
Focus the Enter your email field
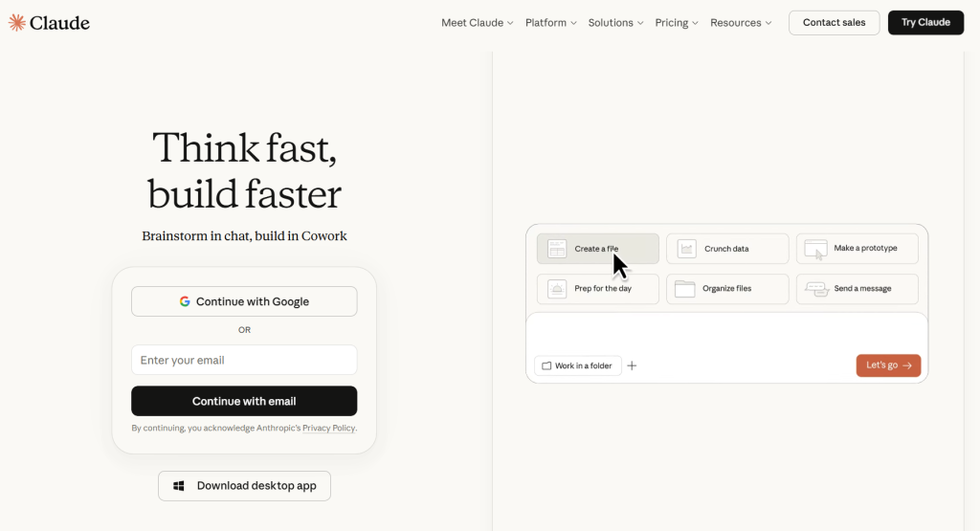[x=244, y=360]
